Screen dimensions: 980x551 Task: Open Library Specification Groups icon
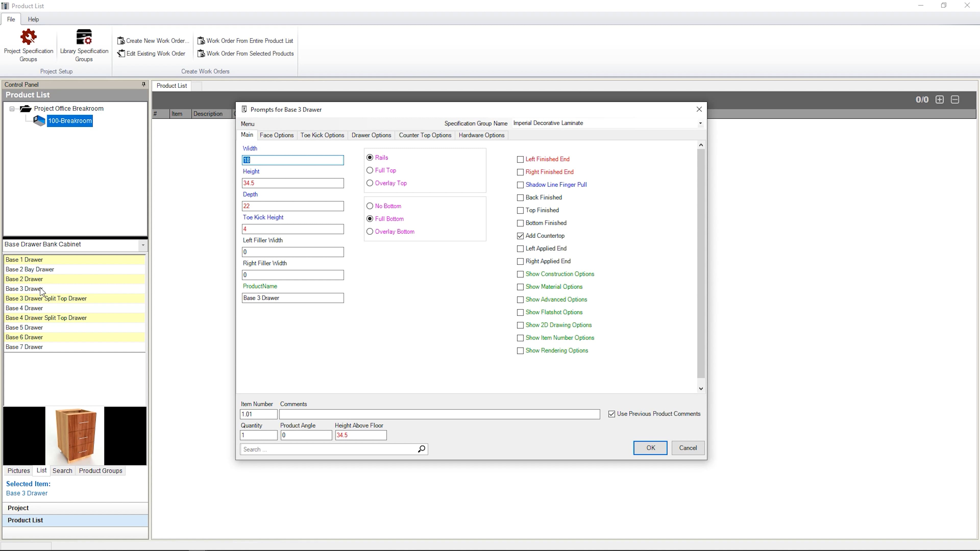(84, 37)
